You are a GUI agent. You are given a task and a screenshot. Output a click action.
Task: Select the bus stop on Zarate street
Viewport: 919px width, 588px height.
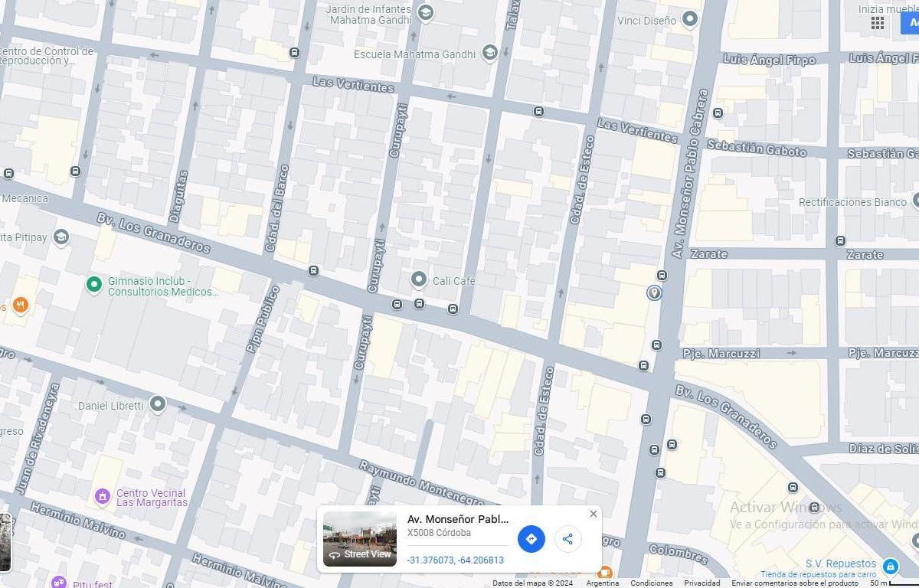(x=840, y=240)
